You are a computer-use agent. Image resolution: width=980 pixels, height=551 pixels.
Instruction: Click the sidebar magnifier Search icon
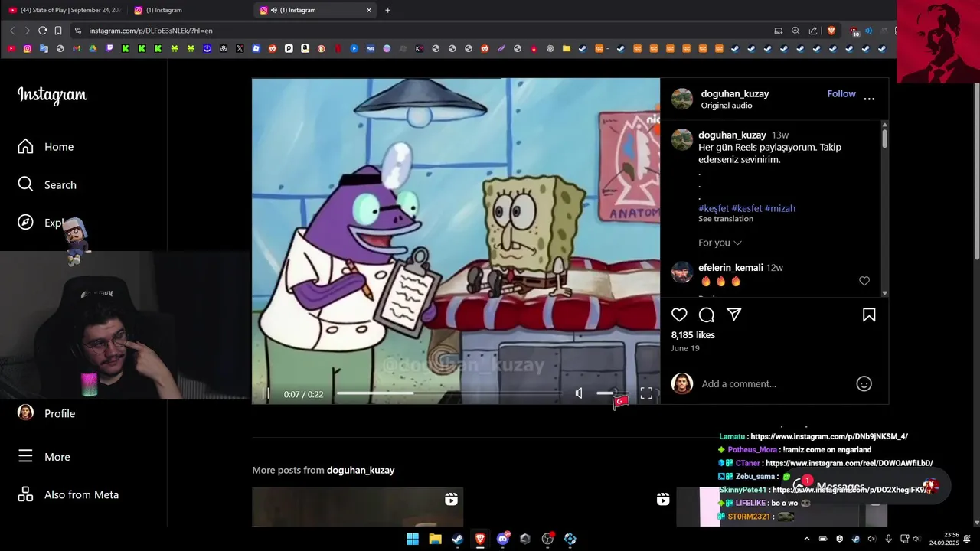[25, 184]
